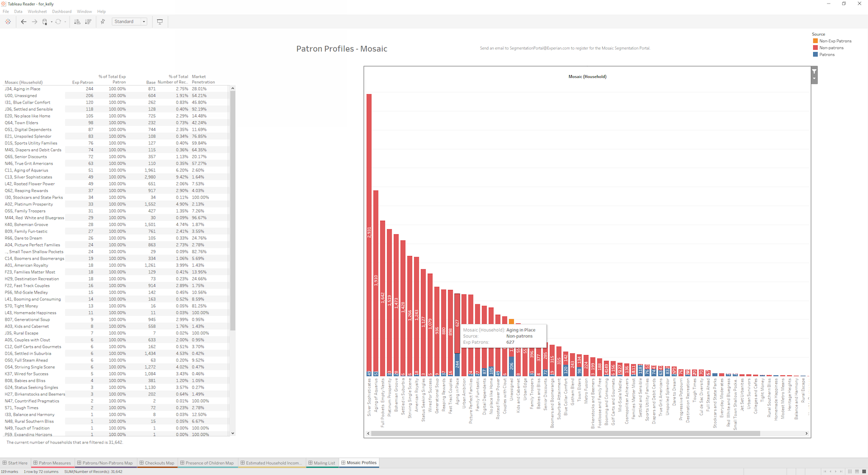This screenshot has width=868, height=475.
Task: Open the Data menu
Action: (x=18, y=11)
